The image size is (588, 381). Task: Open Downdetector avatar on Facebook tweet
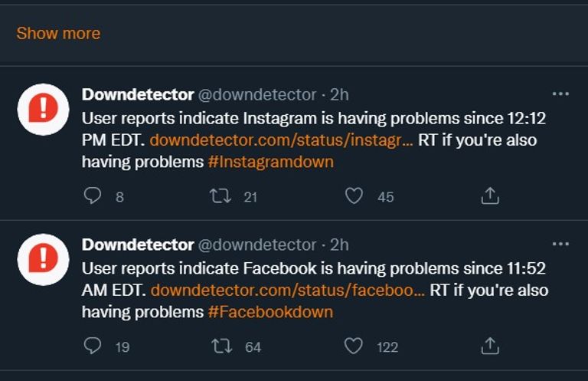44,260
